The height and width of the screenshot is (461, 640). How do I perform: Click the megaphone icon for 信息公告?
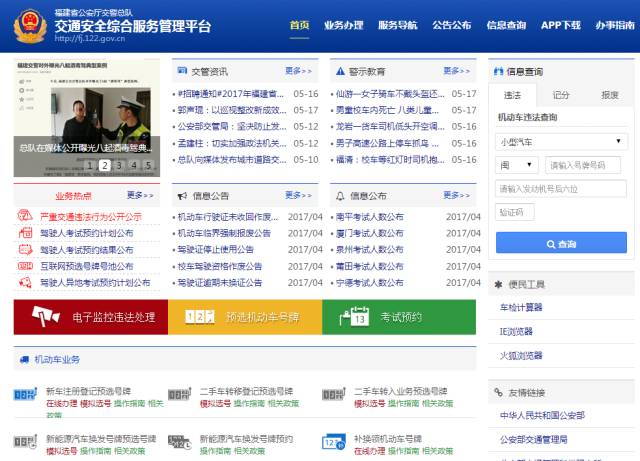[182, 196]
